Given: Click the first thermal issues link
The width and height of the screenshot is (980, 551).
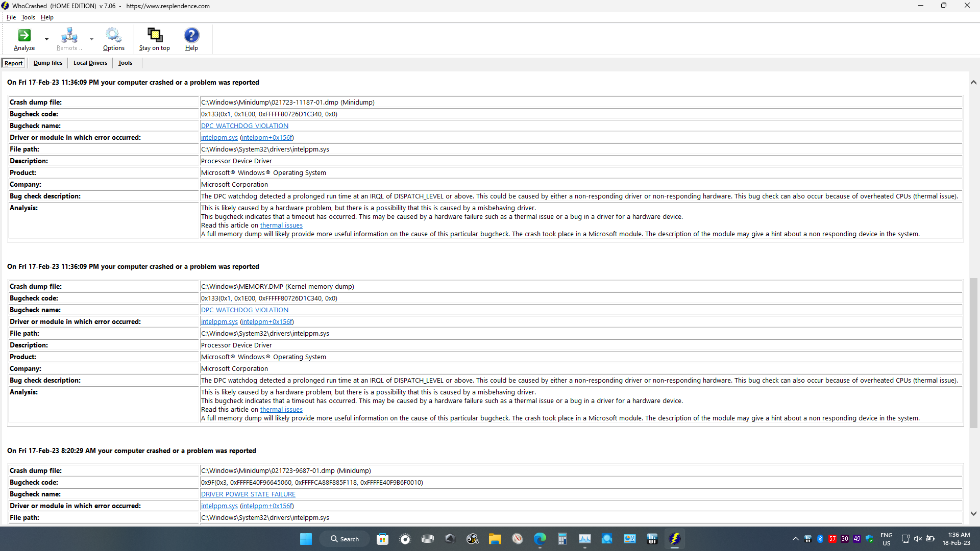Looking at the screenshot, I should point(281,226).
